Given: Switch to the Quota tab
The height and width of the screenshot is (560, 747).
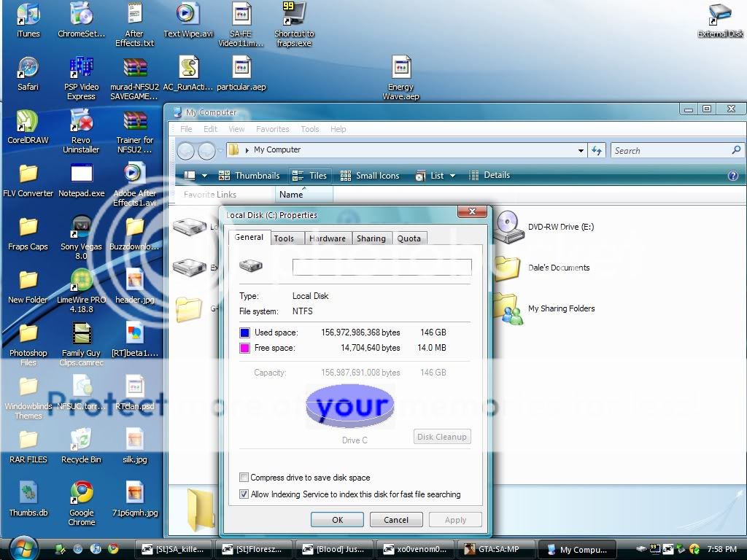Looking at the screenshot, I should (x=409, y=238).
